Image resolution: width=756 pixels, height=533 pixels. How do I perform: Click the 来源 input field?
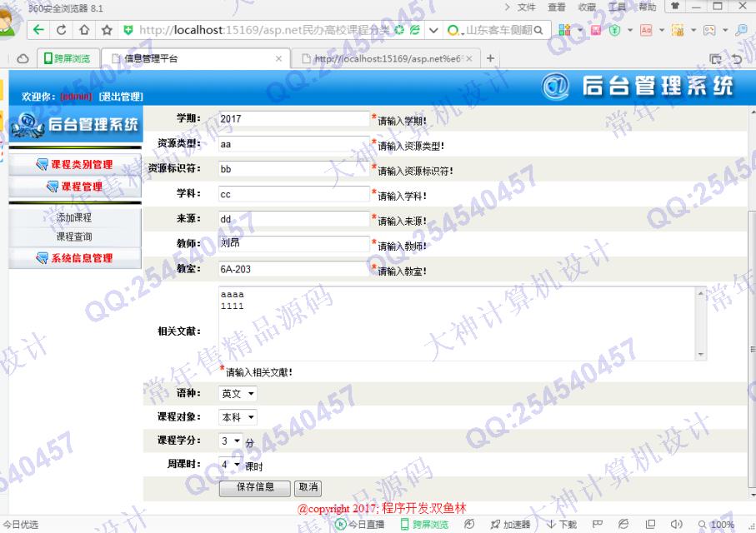[294, 219]
